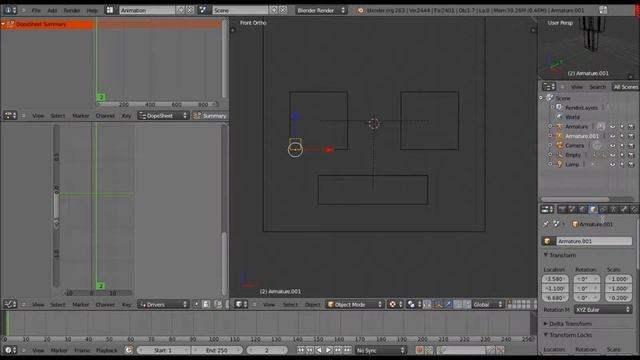Hide Armature in viewport via eye icon
Screen dimensions: 640x360
pos(613,127)
